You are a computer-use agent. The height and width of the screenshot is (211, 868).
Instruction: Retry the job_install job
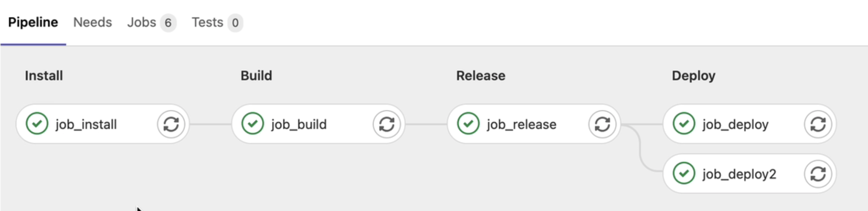point(171,124)
